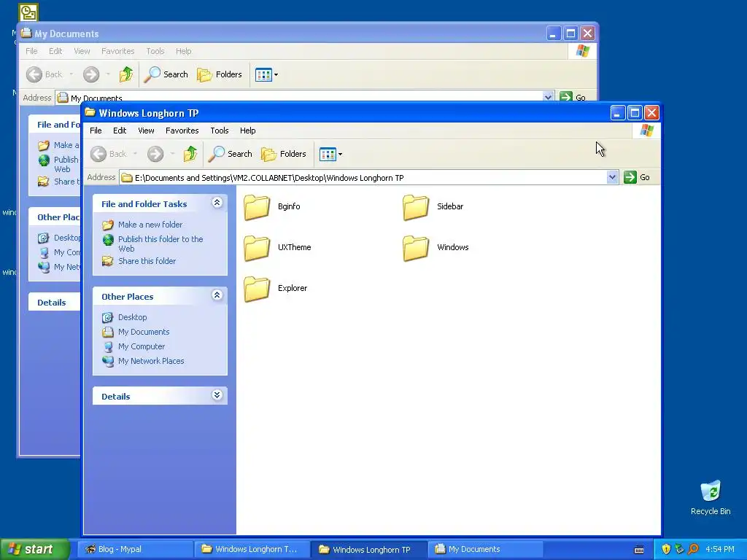This screenshot has width=747, height=560.
Task: Toggle Folders pane in Longhorn TP window
Action: pyautogui.click(x=284, y=154)
